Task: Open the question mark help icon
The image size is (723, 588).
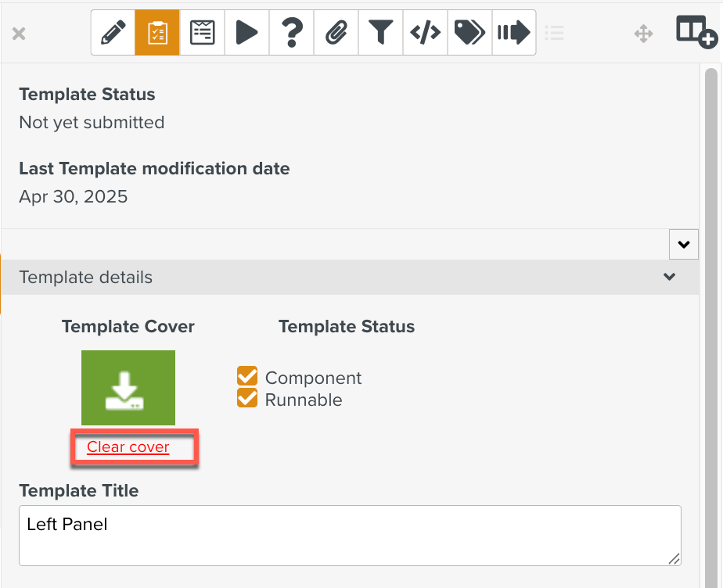Action: (291, 33)
